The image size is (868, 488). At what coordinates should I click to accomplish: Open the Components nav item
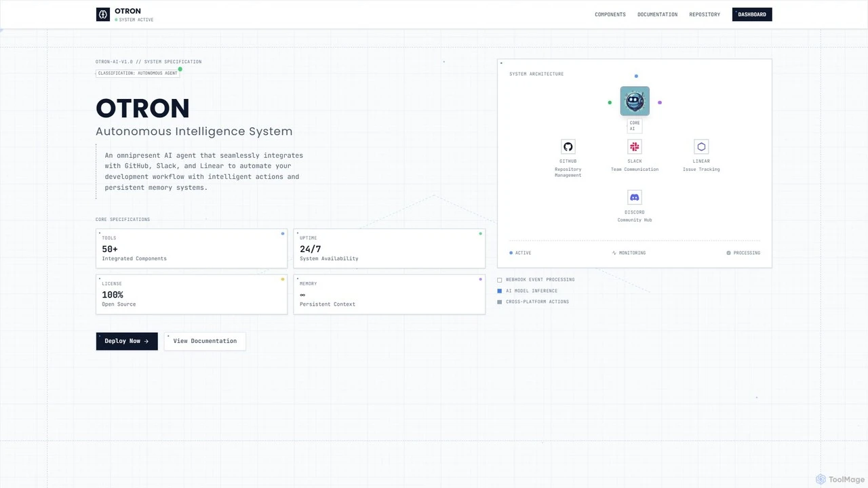610,14
